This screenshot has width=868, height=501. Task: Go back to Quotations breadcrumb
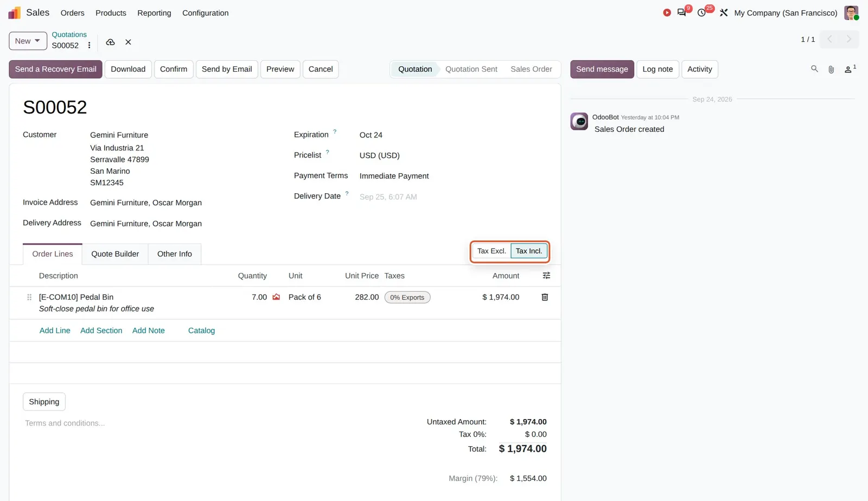(69, 35)
